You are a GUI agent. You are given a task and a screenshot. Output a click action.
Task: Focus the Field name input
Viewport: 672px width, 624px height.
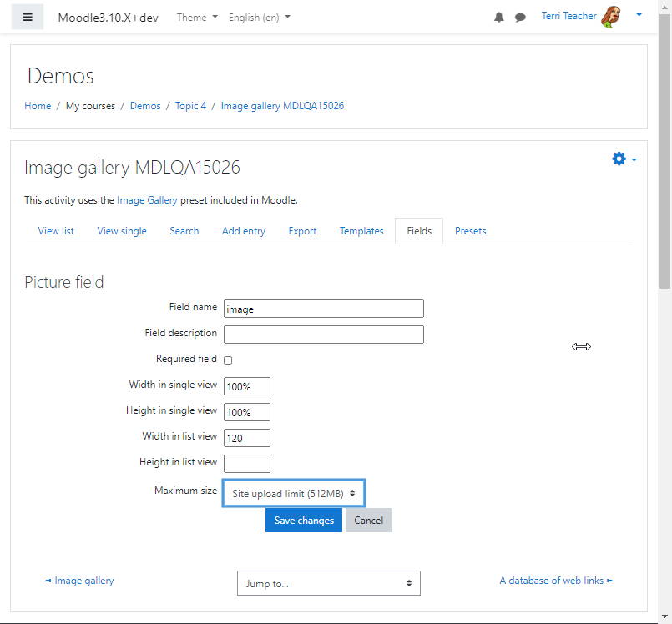click(324, 309)
